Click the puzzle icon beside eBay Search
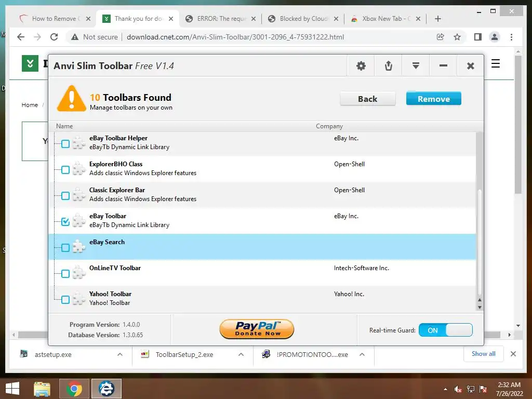The width and height of the screenshot is (532, 399). coord(79,246)
